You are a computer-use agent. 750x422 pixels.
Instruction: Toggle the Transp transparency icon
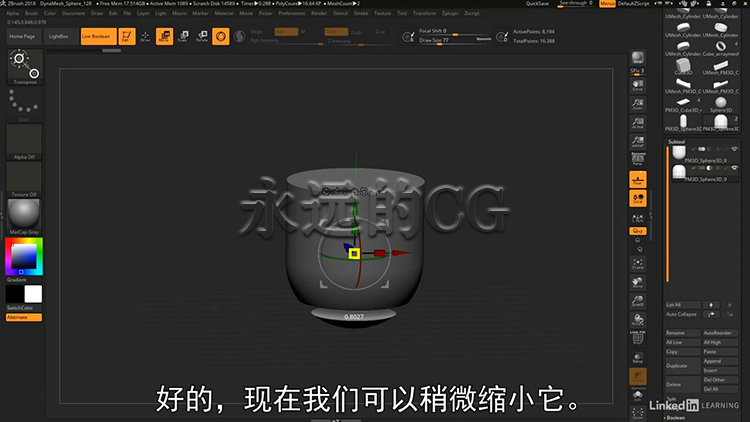pos(638,357)
